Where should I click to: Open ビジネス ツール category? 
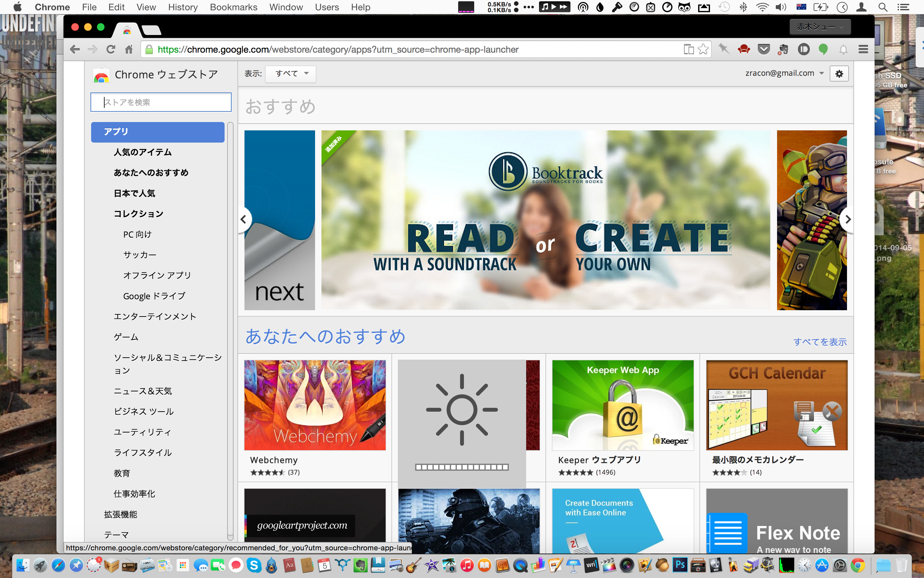point(143,412)
